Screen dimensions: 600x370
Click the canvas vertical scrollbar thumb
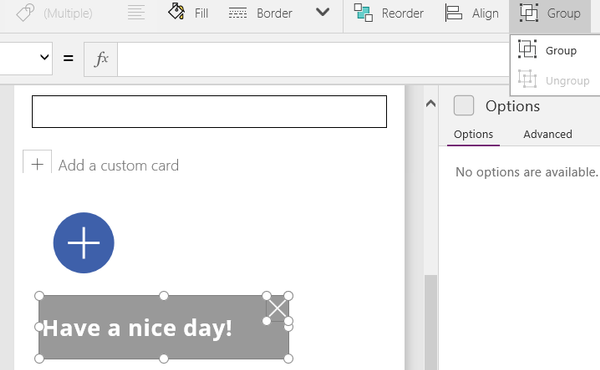431,322
